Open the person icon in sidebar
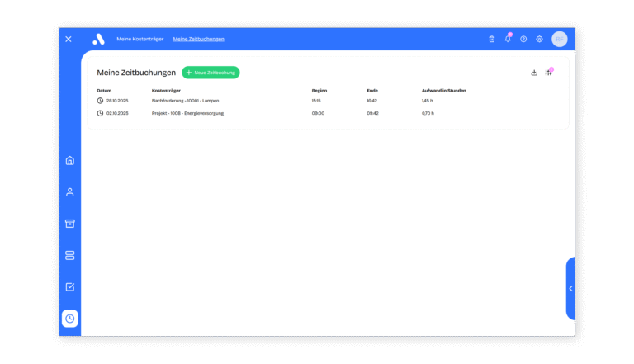 (x=70, y=191)
